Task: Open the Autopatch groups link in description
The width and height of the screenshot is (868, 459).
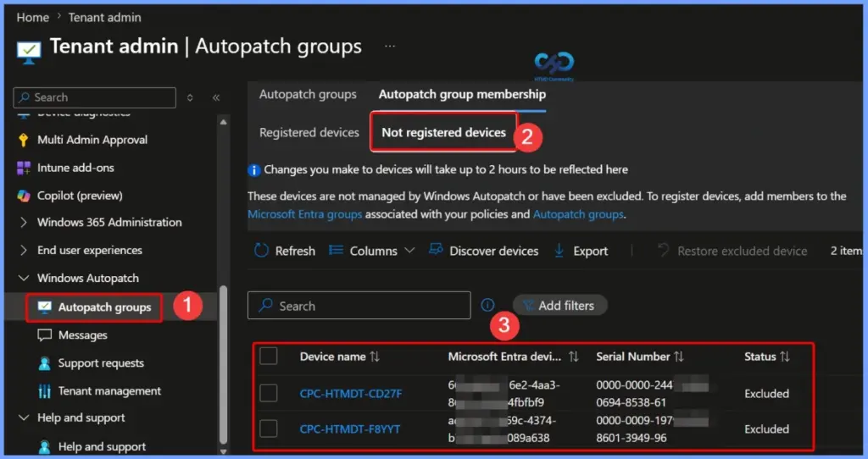Action: click(x=578, y=214)
